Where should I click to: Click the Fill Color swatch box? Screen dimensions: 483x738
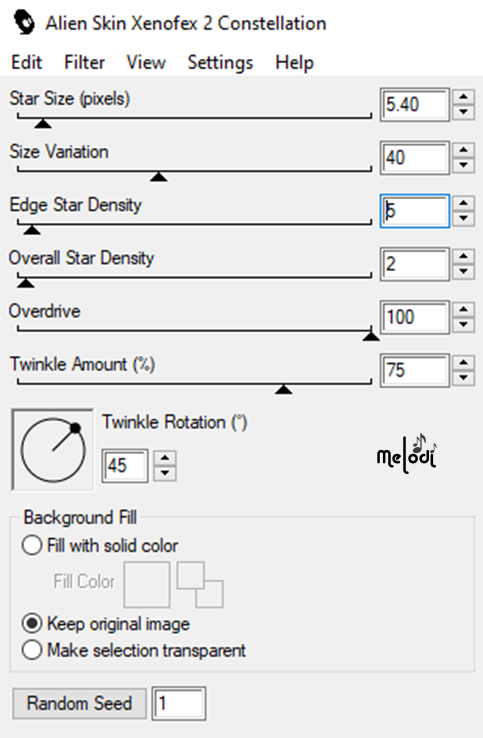[147, 585]
